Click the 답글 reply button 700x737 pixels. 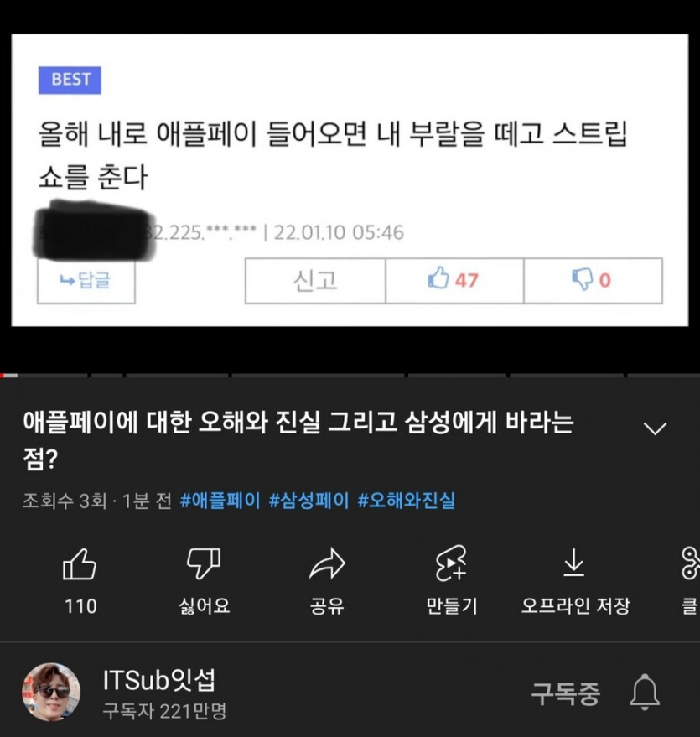(x=86, y=281)
